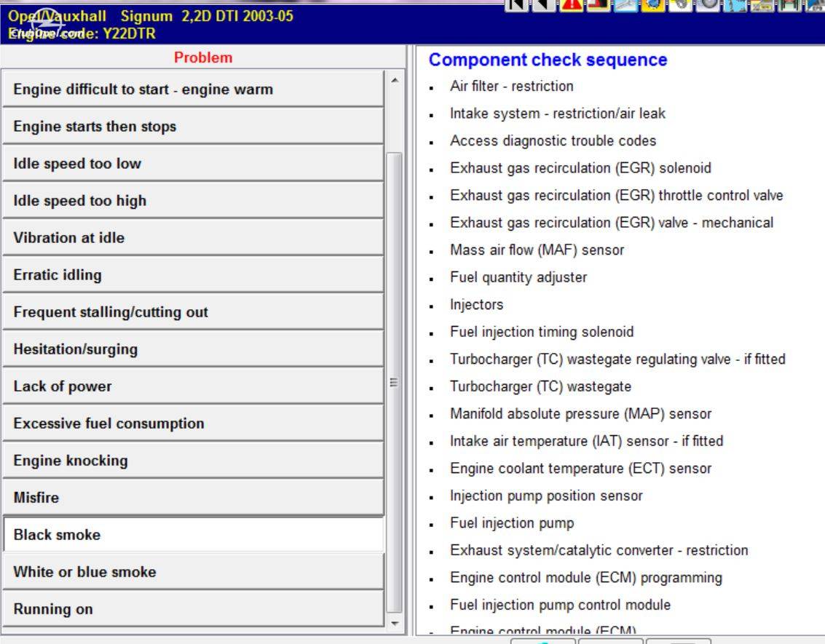This screenshot has height=644, width=825.
Task: Click the 'Injectors' list item
Action: coord(477,305)
